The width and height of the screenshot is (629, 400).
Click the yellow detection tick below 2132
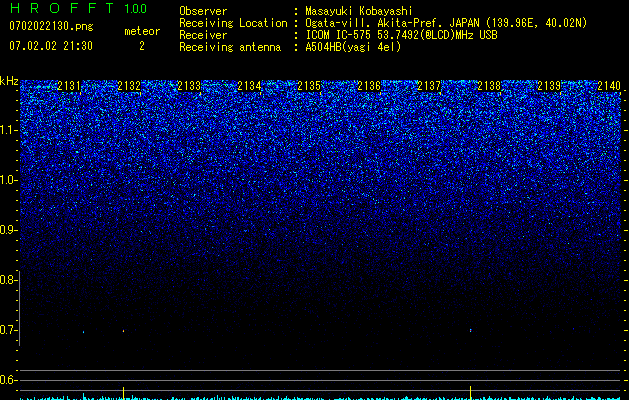[124, 392]
